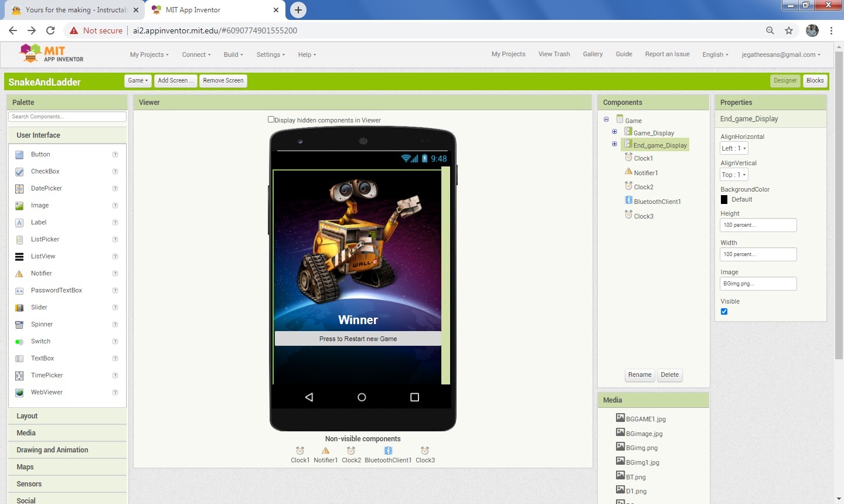The image size is (844, 504).
Task: Expand the Layout palette section
Action: pyautogui.click(x=67, y=416)
